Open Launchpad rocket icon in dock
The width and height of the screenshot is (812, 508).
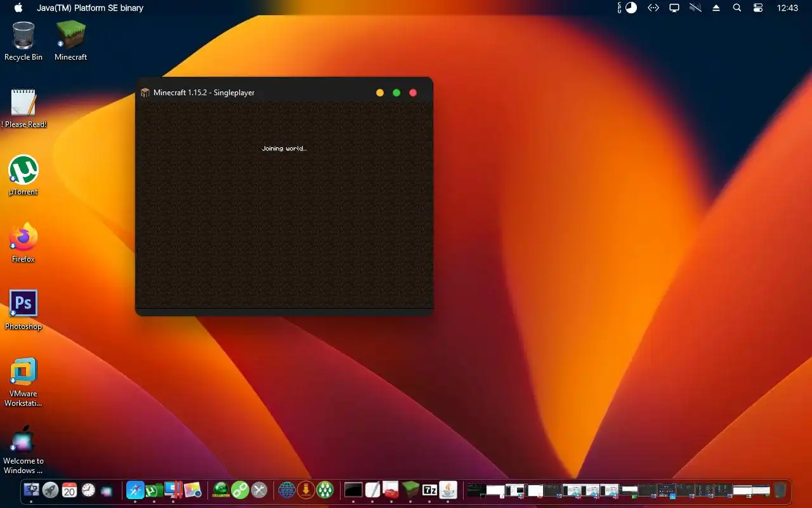click(x=51, y=490)
